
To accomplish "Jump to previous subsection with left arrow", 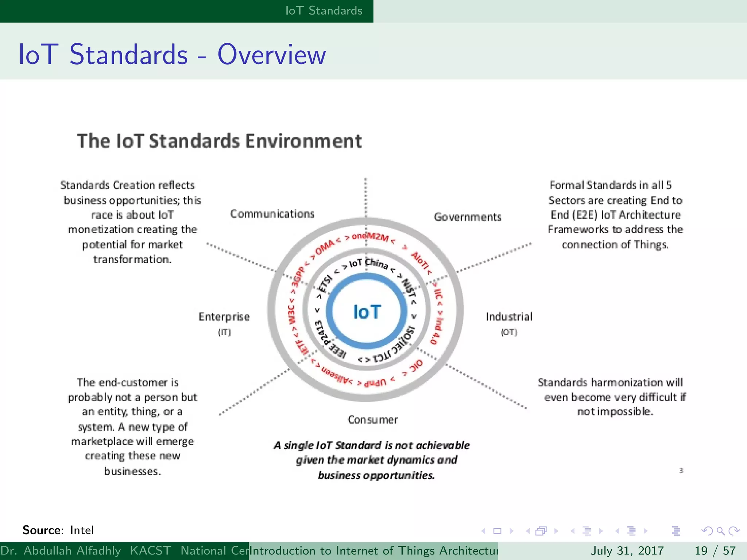I will (x=573, y=531).
